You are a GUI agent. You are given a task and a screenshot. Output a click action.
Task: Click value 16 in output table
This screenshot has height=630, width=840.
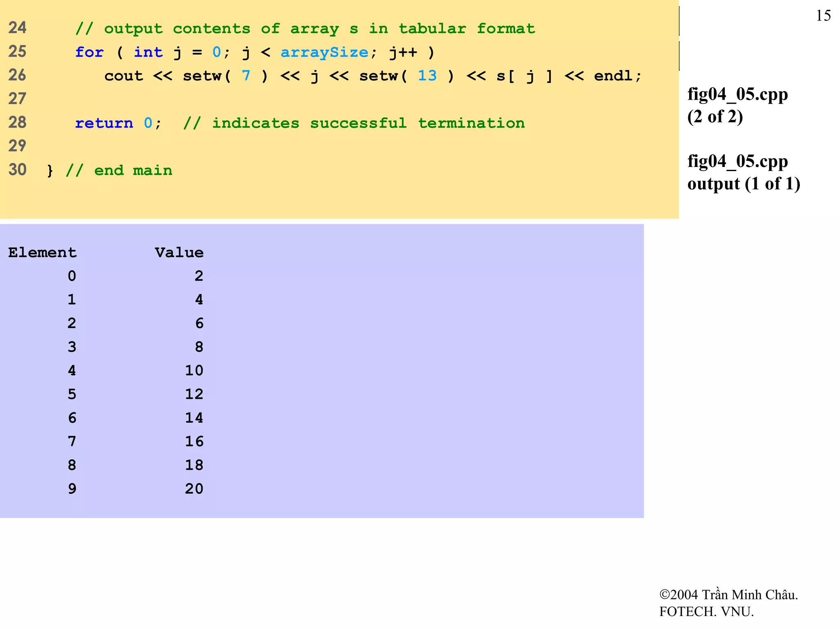[194, 441]
